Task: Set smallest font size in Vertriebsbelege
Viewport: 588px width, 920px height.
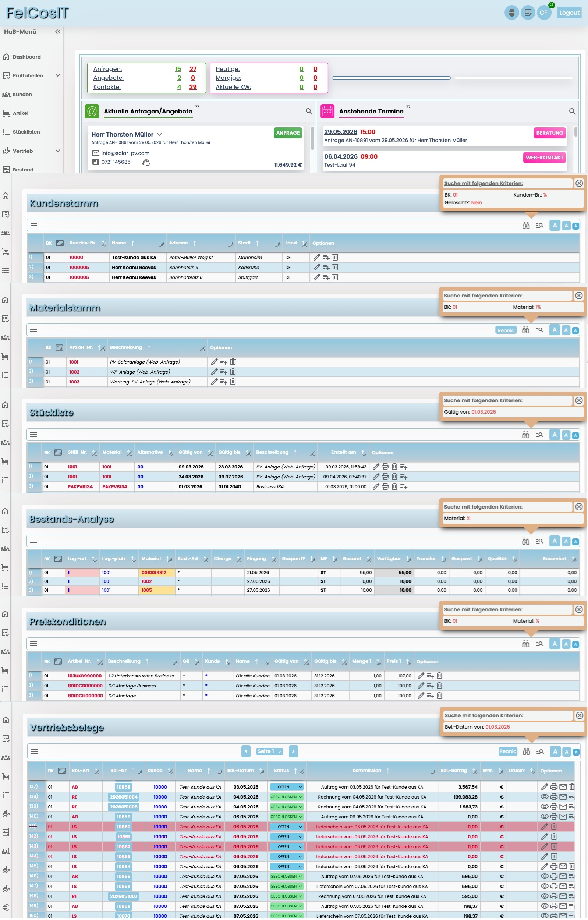Action: coord(576,752)
